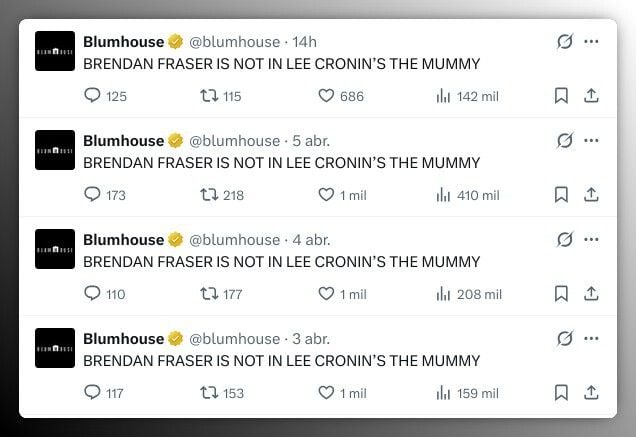Repost the 3 abr. tweet with 153 reposts
Image resolution: width=636 pixels, height=437 pixels.
pyautogui.click(x=209, y=393)
